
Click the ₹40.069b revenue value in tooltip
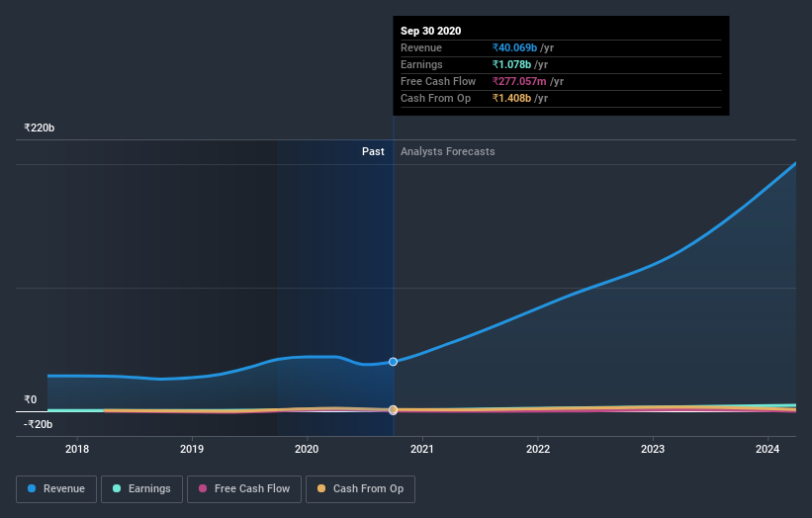point(514,47)
